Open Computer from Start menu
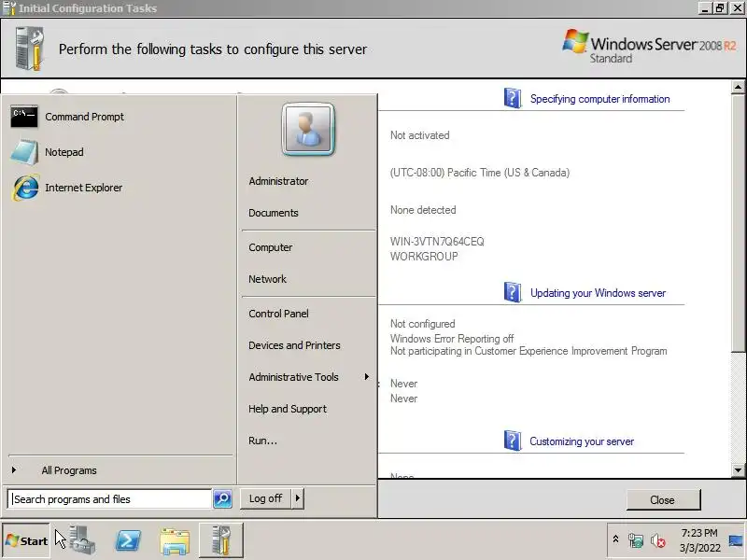Image resolution: width=747 pixels, height=560 pixels. click(271, 247)
